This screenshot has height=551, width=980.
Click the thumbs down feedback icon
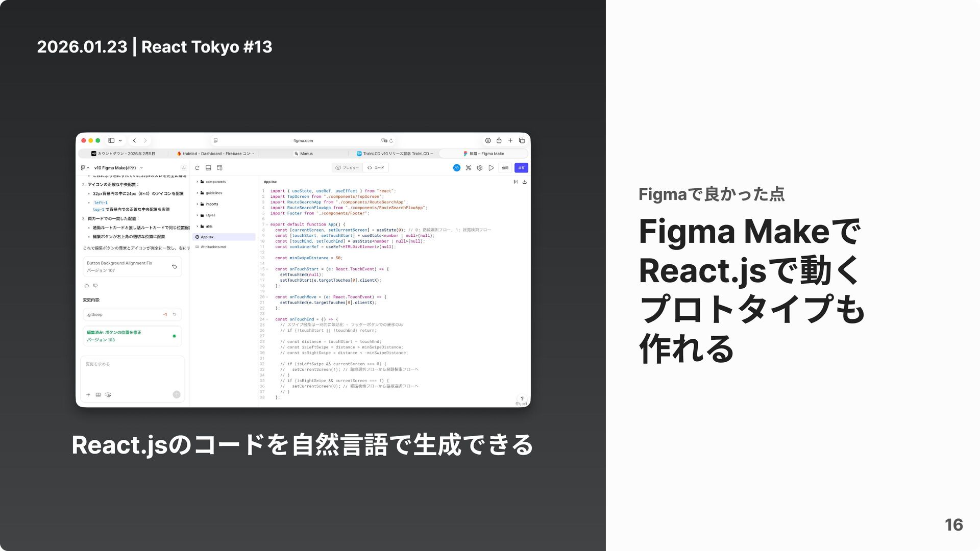click(95, 286)
